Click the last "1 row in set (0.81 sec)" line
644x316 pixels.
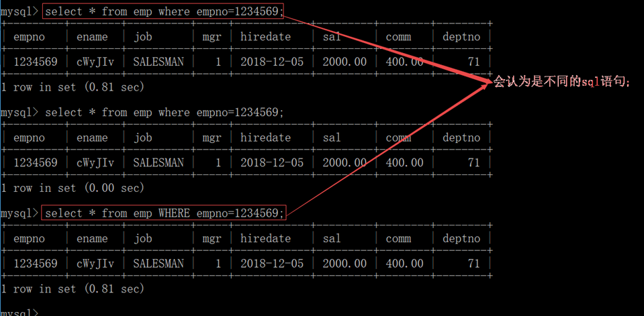coord(73,288)
